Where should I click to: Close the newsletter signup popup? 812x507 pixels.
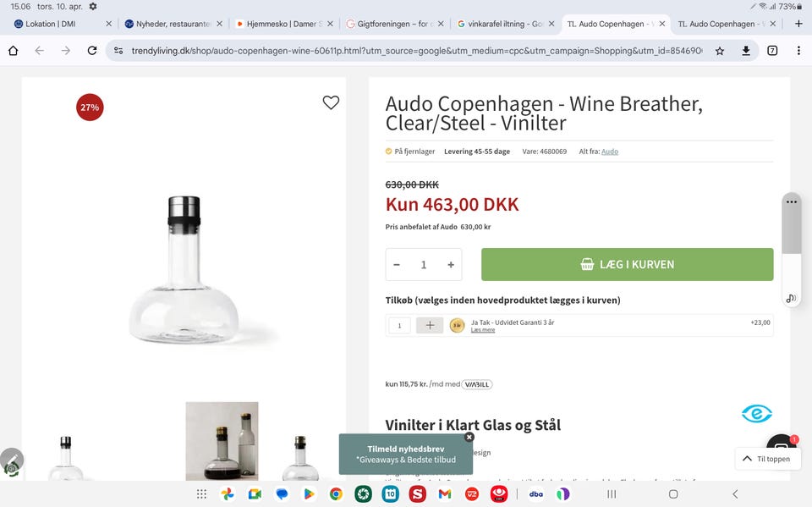[x=469, y=437]
